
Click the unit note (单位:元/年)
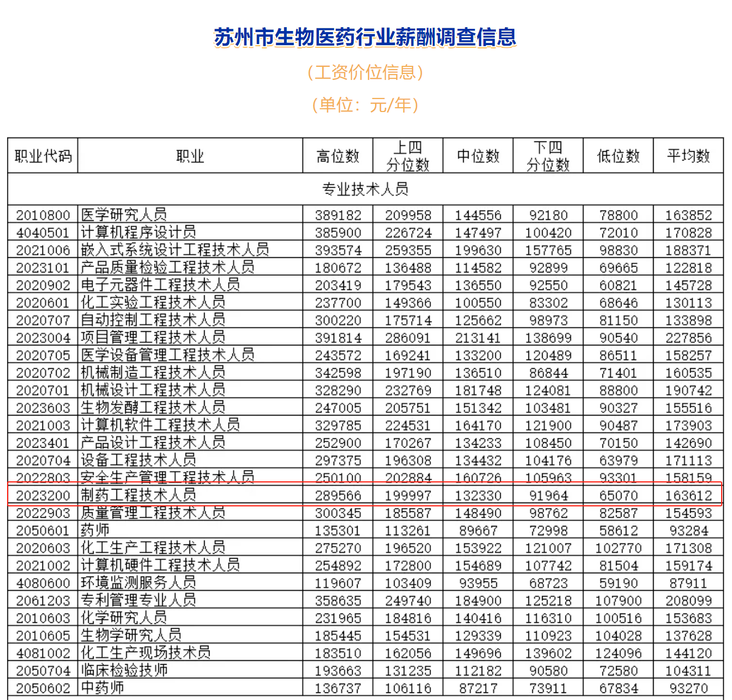365,104
